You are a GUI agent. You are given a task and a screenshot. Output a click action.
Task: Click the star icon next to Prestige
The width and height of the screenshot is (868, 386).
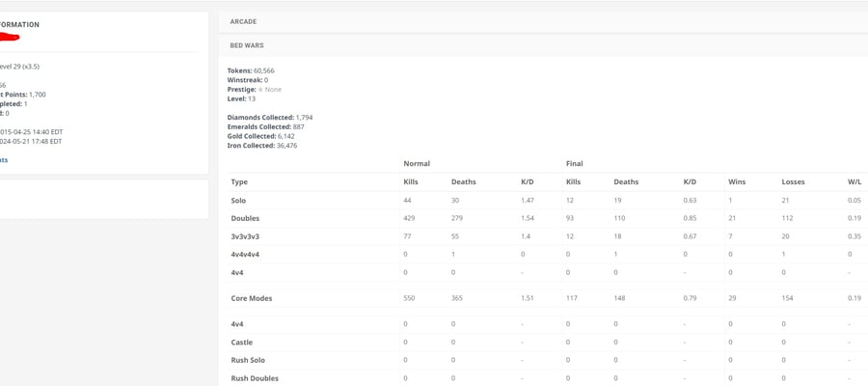coord(260,89)
